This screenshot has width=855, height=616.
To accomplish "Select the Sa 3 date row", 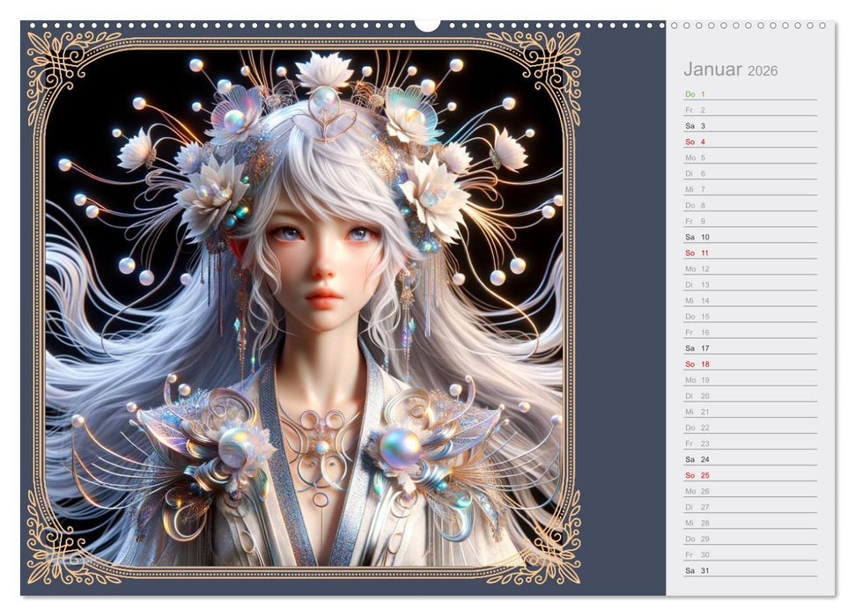I will tap(750, 126).
